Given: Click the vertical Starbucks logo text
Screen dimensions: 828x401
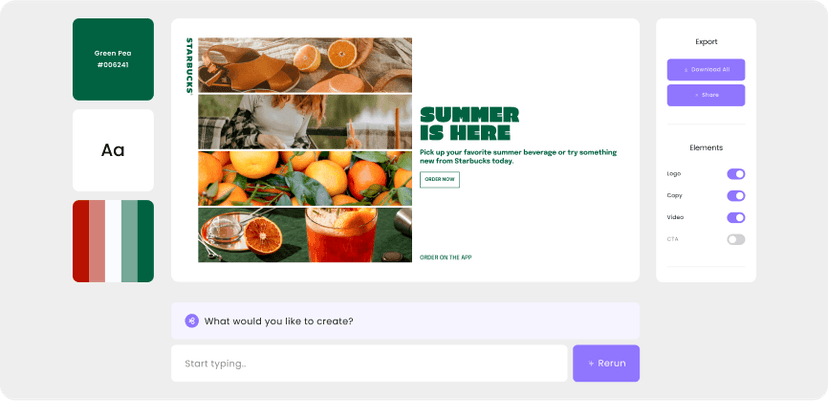Looking at the screenshot, I should click(x=189, y=66).
